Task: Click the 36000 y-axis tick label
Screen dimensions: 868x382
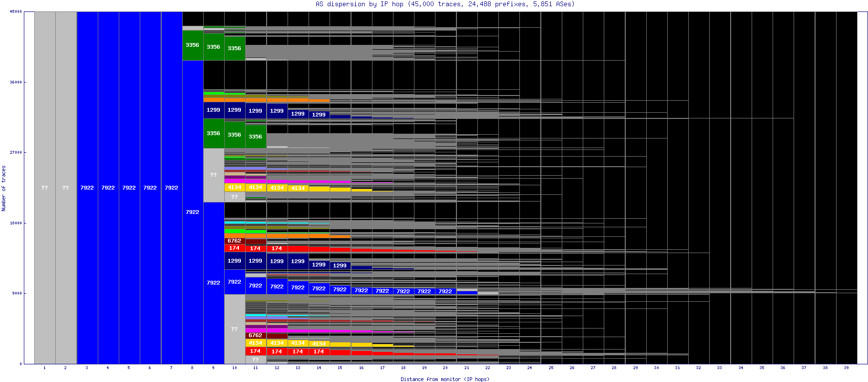Action: (16, 82)
